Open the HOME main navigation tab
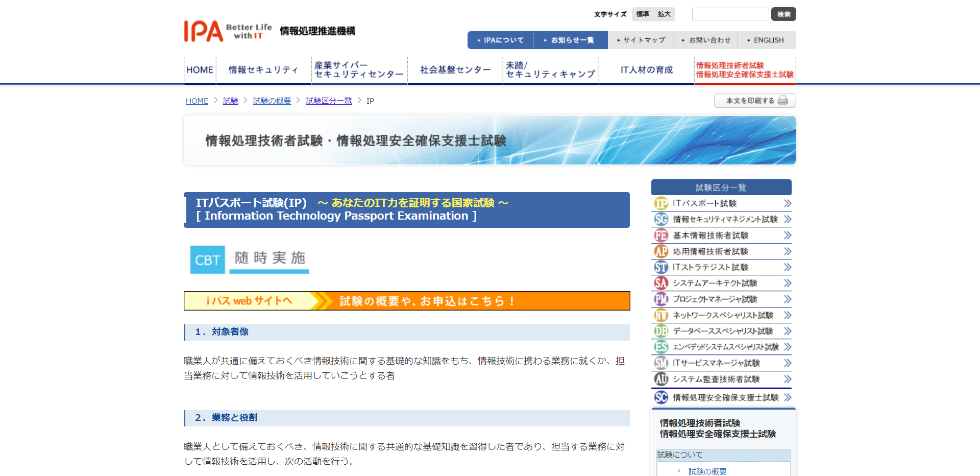980x476 pixels. (200, 70)
